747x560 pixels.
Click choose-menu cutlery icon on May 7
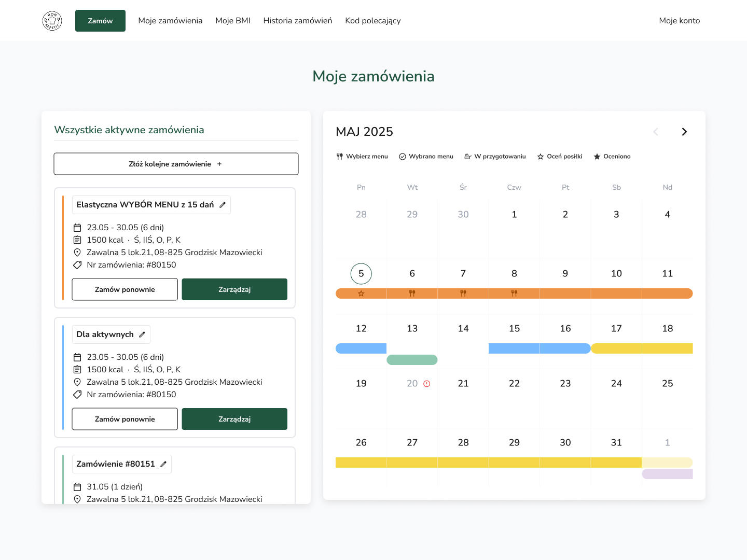(463, 293)
